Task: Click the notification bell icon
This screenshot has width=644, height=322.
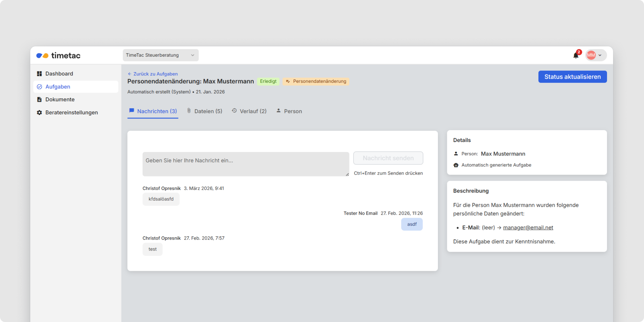Action: [x=576, y=55]
